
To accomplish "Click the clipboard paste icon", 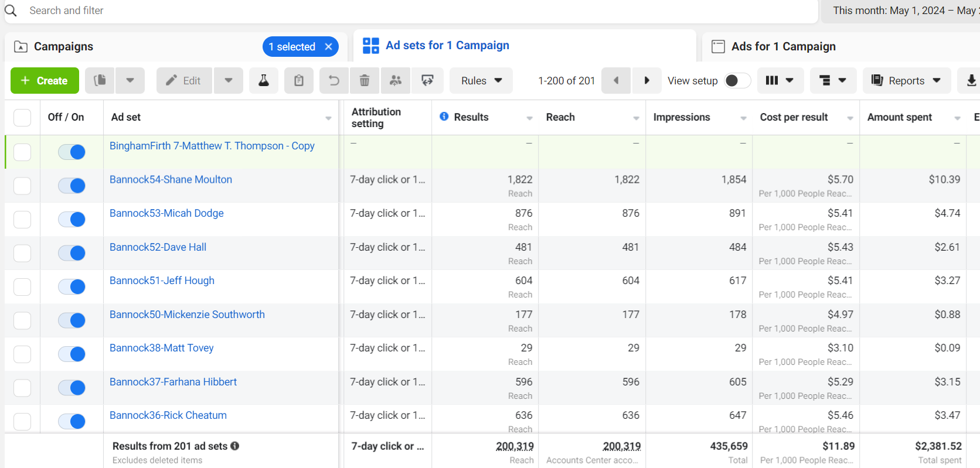I will click(299, 80).
